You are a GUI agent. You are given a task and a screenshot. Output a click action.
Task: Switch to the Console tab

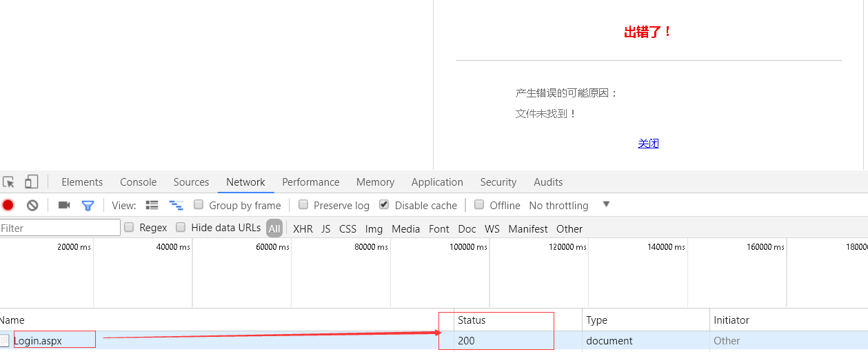click(x=138, y=182)
